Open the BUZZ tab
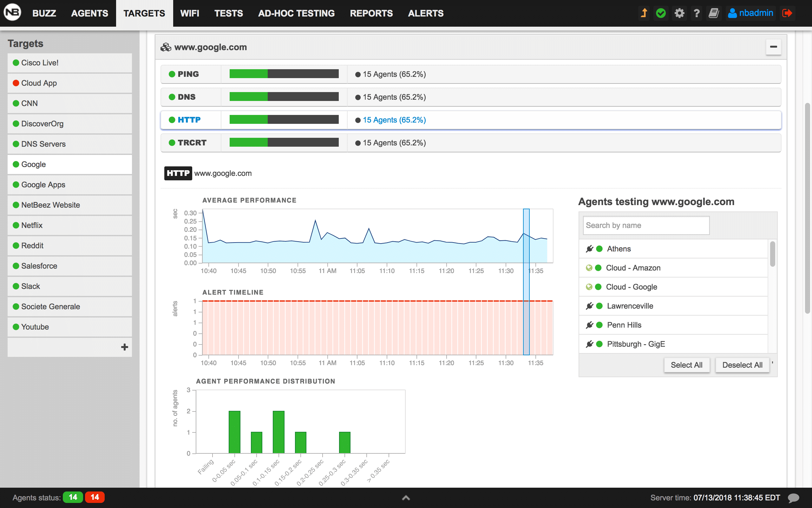This screenshot has width=812, height=508. point(44,13)
